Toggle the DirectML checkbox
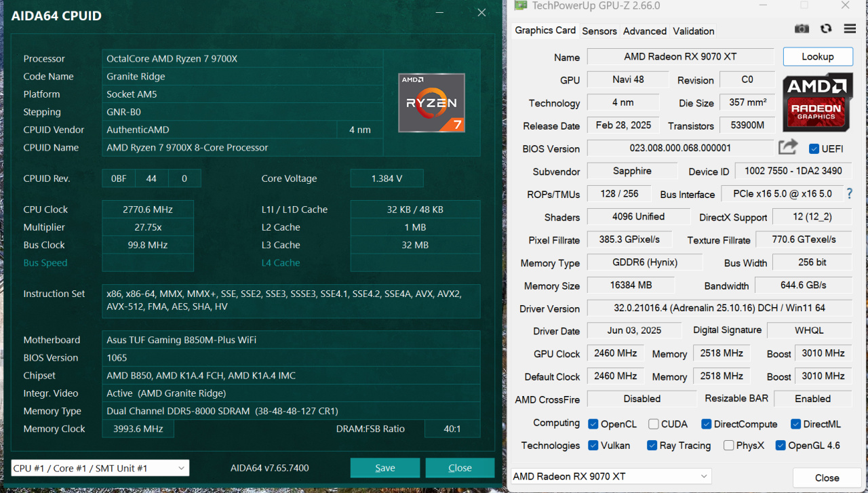This screenshot has height=493, width=868. coord(796,424)
